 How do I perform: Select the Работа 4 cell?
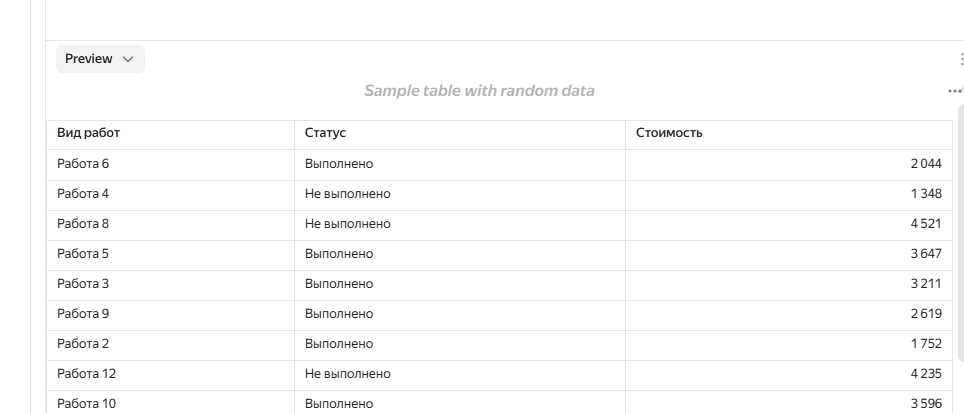(170, 194)
